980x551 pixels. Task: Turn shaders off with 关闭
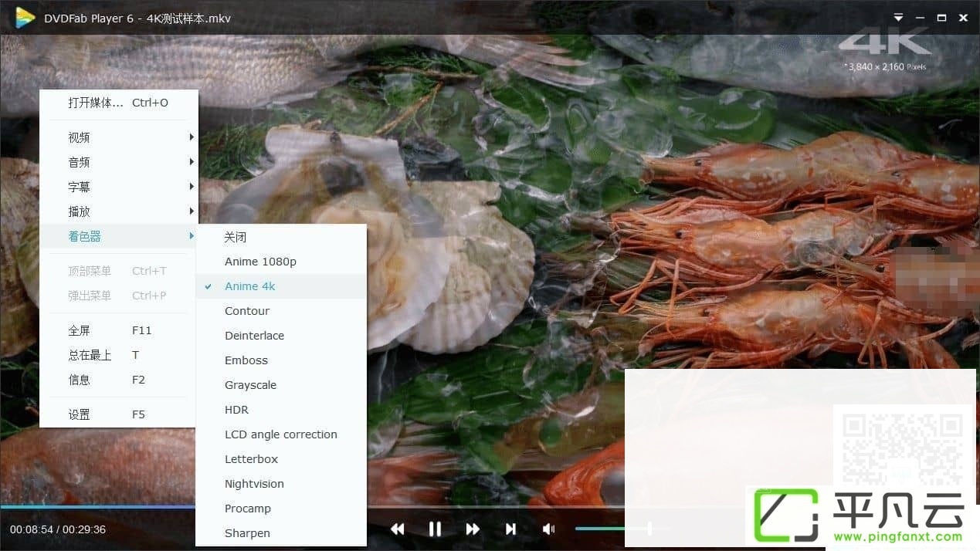pos(281,237)
